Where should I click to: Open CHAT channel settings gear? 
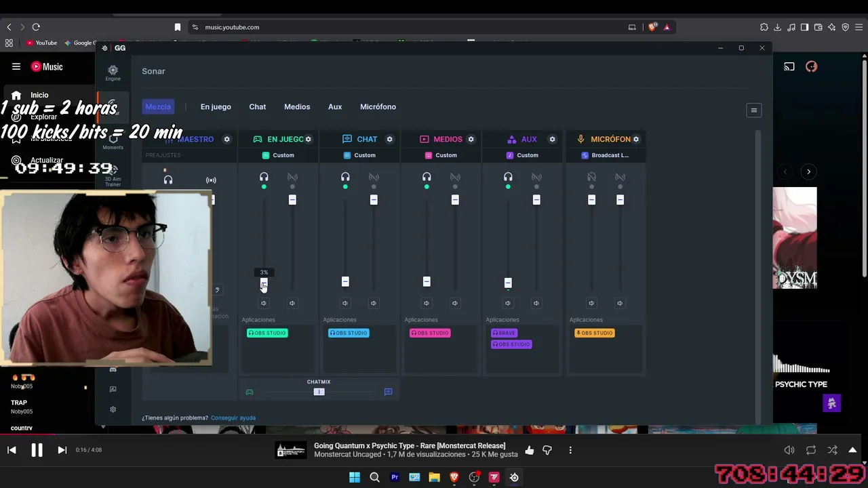389,139
